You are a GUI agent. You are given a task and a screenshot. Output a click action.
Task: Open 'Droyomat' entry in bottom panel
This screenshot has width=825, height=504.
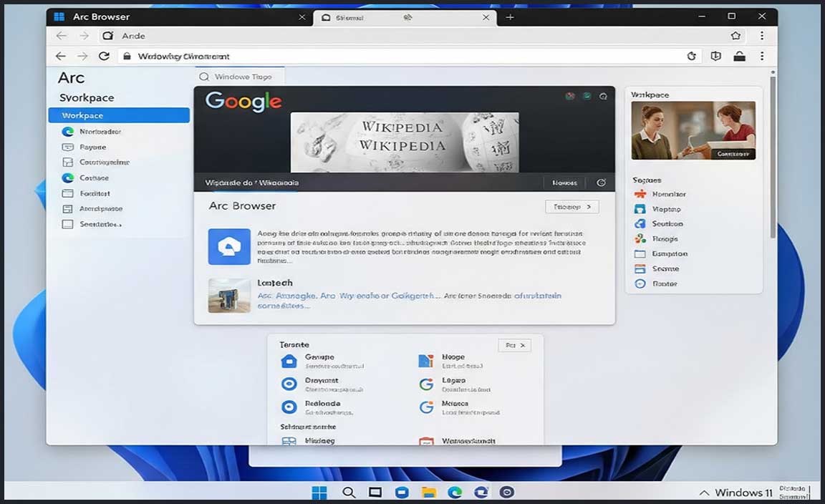(x=322, y=384)
